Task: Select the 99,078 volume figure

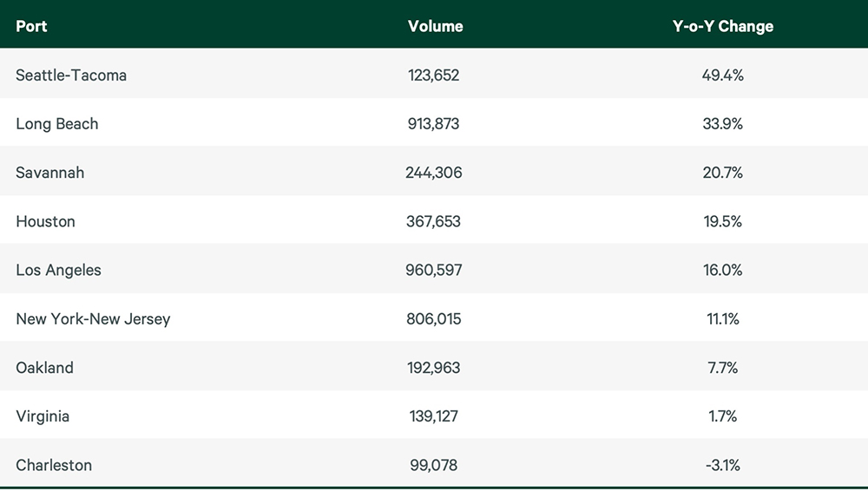Action: click(434, 465)
